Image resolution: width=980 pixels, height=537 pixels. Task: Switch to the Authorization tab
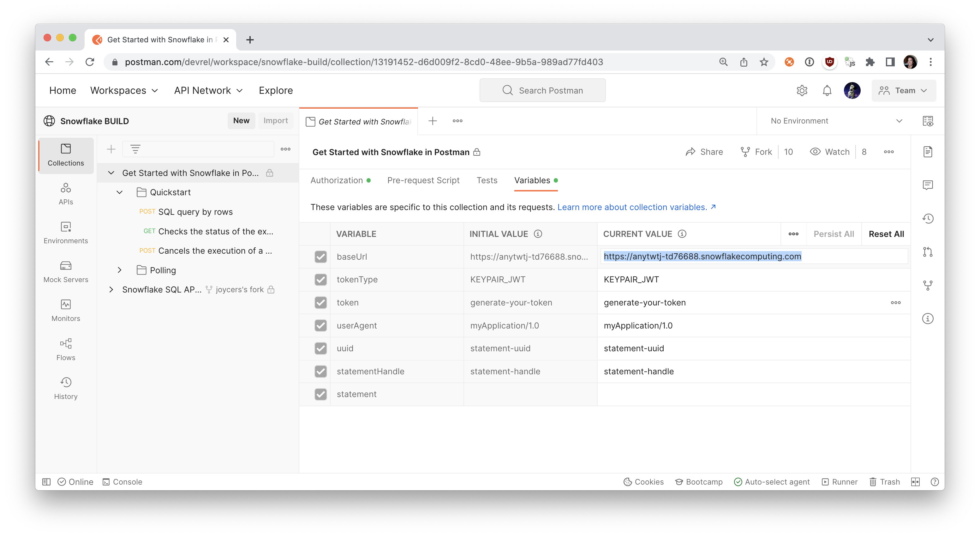click(336, 180)
